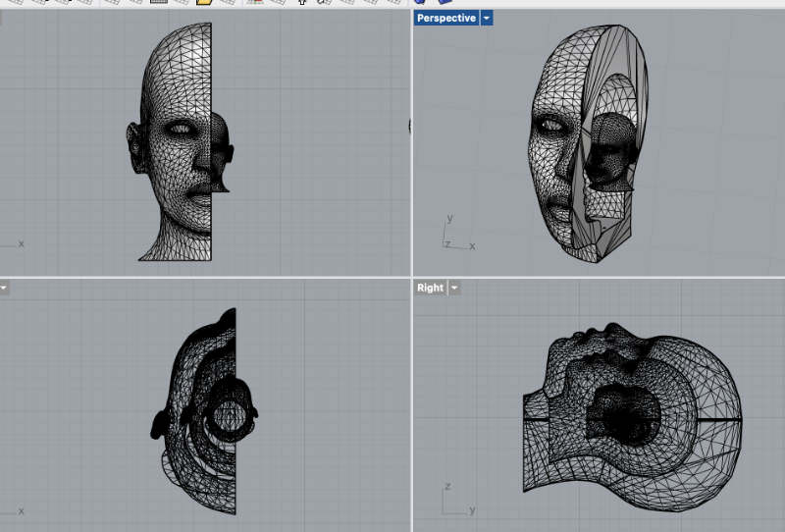785x532 pixels.
Task: Click the right blue icon in the top toolbar
Action: tap(445, 3)
